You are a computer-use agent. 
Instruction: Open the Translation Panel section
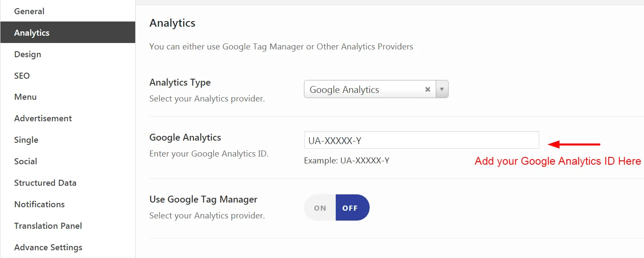tap(48, 226)
